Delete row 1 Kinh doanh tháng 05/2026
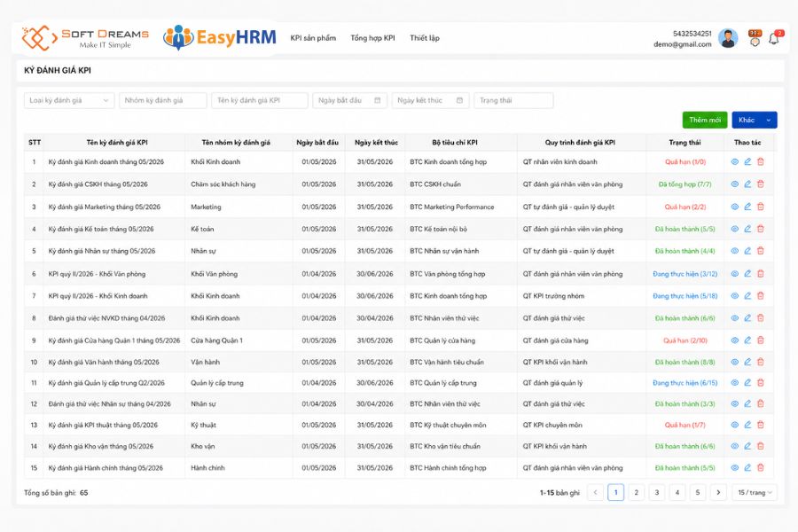 [x=761, y=162]
